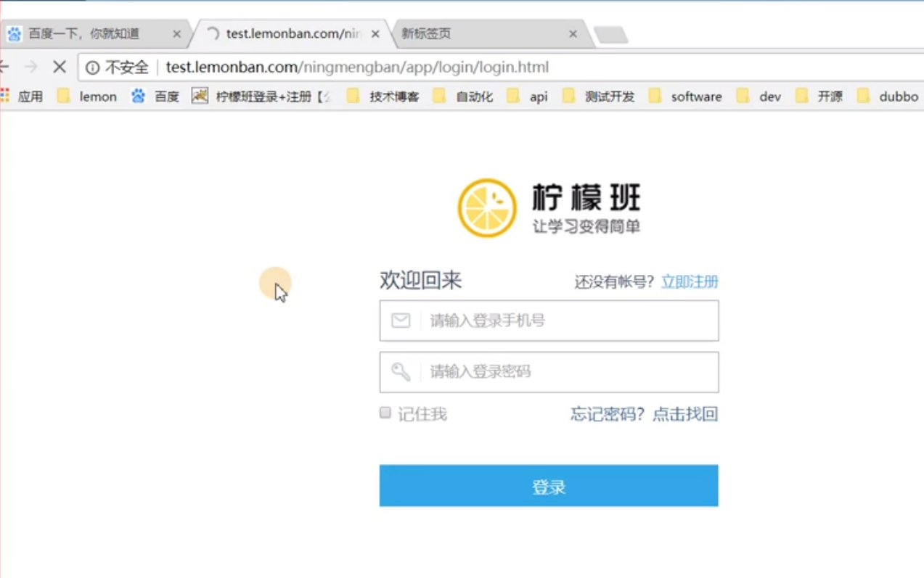This screenshot has width=924, height=578.
Task: Open the 应用 apps shortcut
Action: point(22,96)
